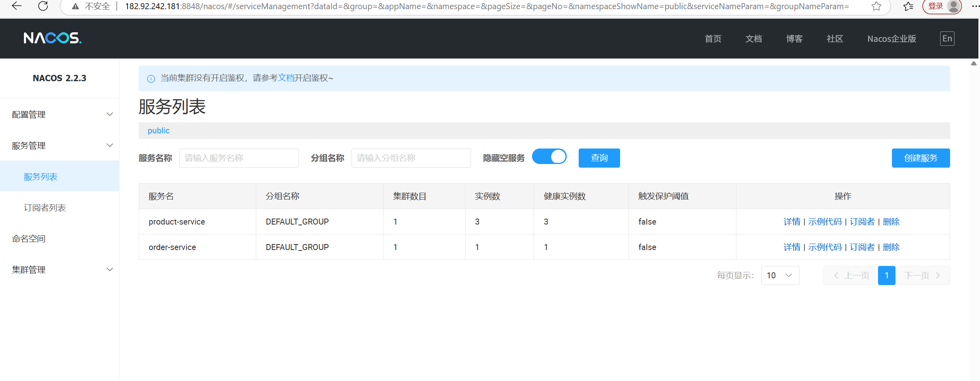Click the browser back arrow

(17, 6)
